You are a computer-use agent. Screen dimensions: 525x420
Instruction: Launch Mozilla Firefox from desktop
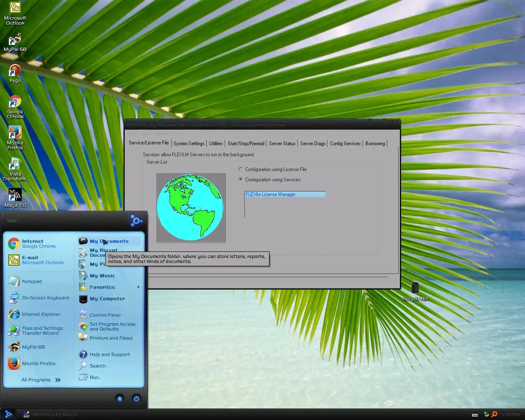[x=15, y=138]
